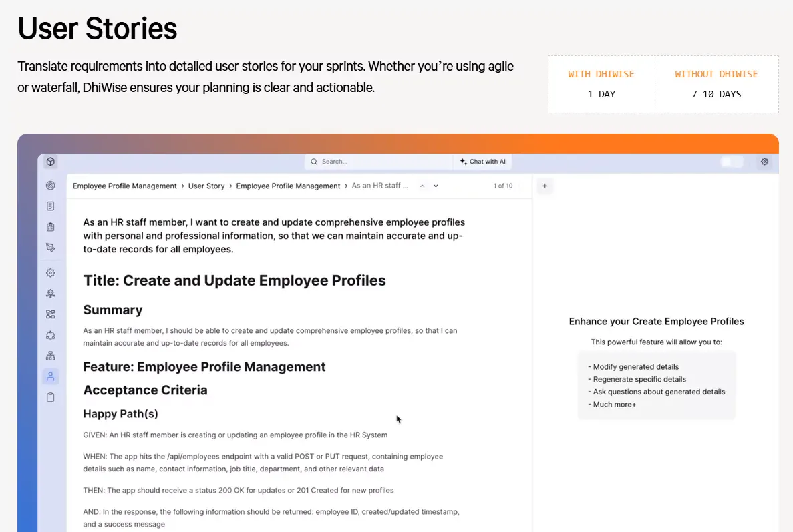Click '- Regenerate specific details' item

click(637, 379)
